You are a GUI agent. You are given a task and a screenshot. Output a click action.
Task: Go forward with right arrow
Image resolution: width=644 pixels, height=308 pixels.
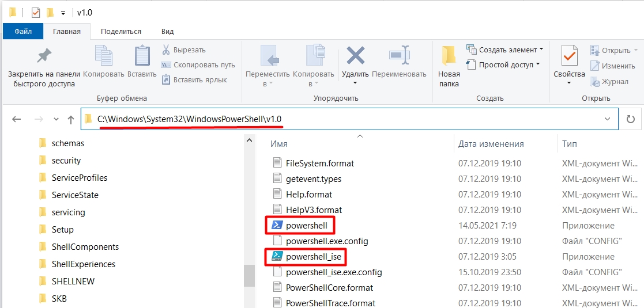39,119
